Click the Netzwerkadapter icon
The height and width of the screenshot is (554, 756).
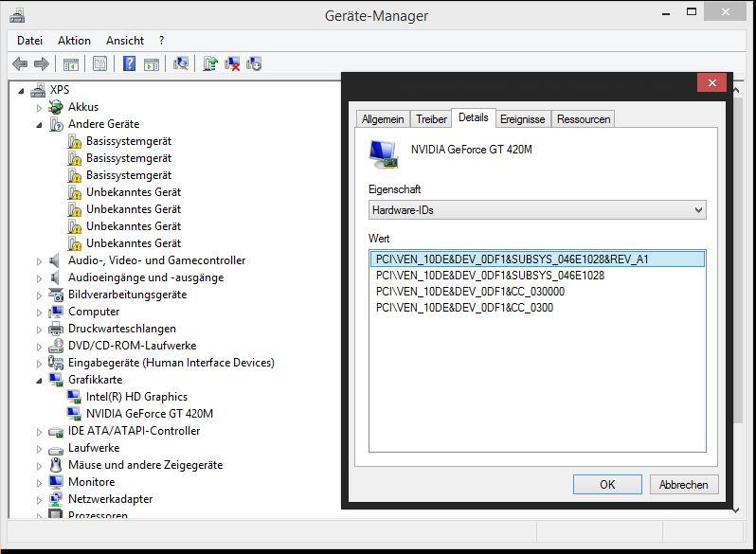coord(56,499)
